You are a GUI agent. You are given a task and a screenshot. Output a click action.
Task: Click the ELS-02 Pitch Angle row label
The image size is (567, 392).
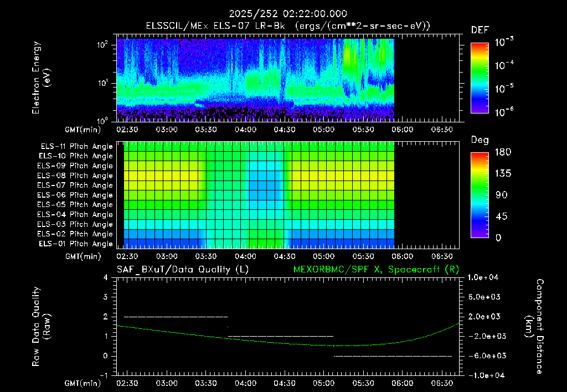click(x=75, y=234)
